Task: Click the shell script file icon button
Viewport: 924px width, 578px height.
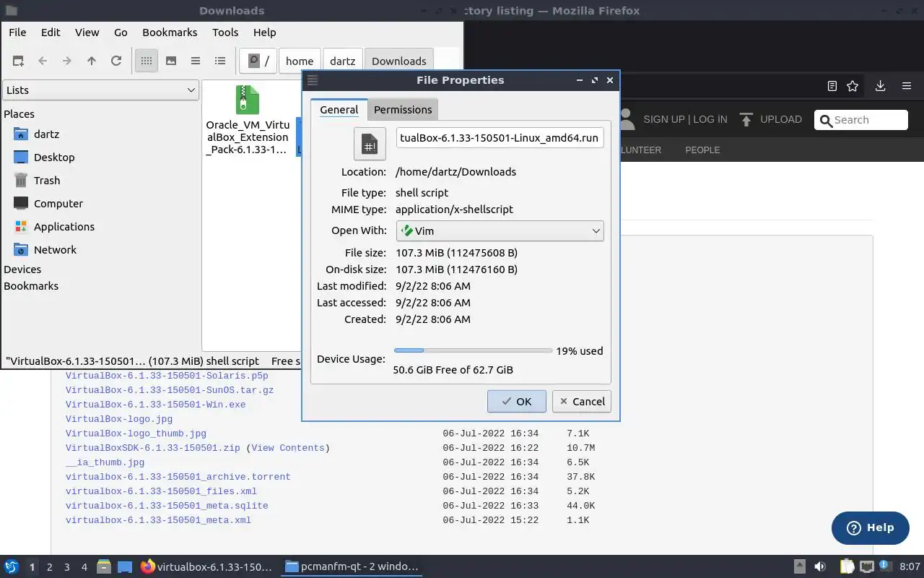Action: 370,144
